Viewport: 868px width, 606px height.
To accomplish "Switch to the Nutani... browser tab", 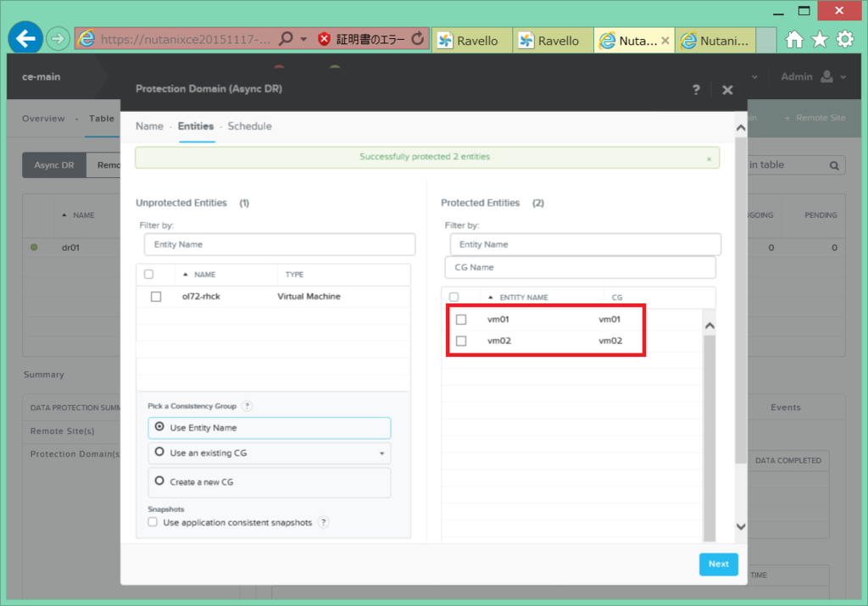I will tap(715, 41).
